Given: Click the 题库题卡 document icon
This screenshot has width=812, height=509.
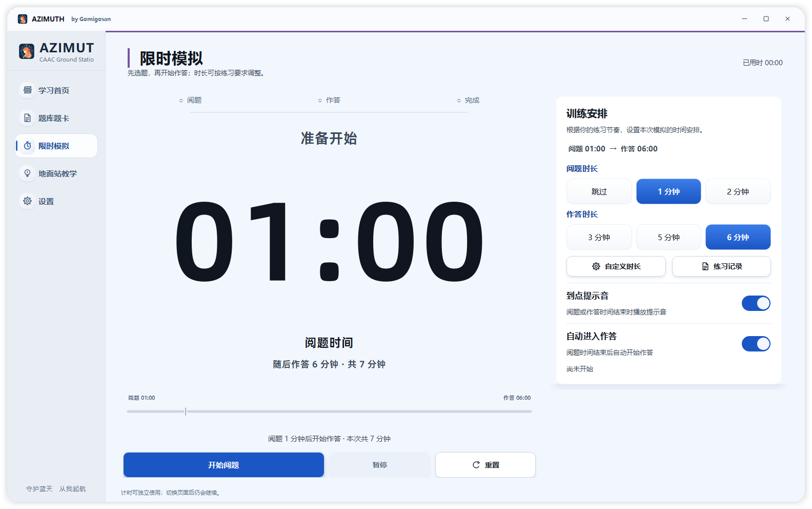Looking at the screenshot, I should point(28,118).
